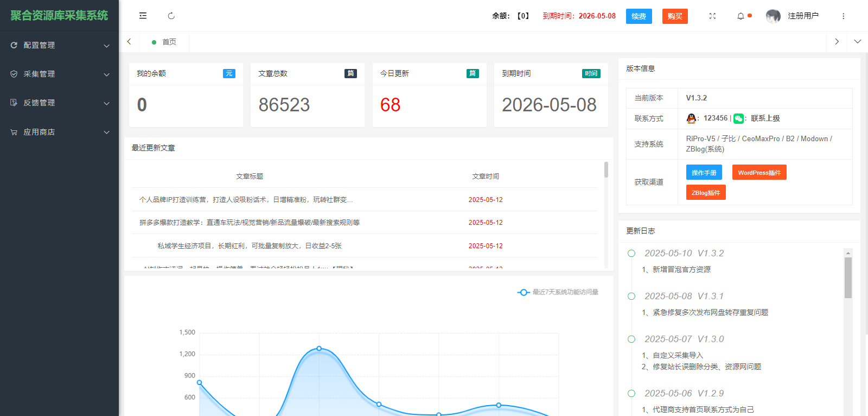The width and height of the screenshot is (868, 416).
Task: Click the 文章时间 column header
Action: pyautogui.click(x=486, y=177)
